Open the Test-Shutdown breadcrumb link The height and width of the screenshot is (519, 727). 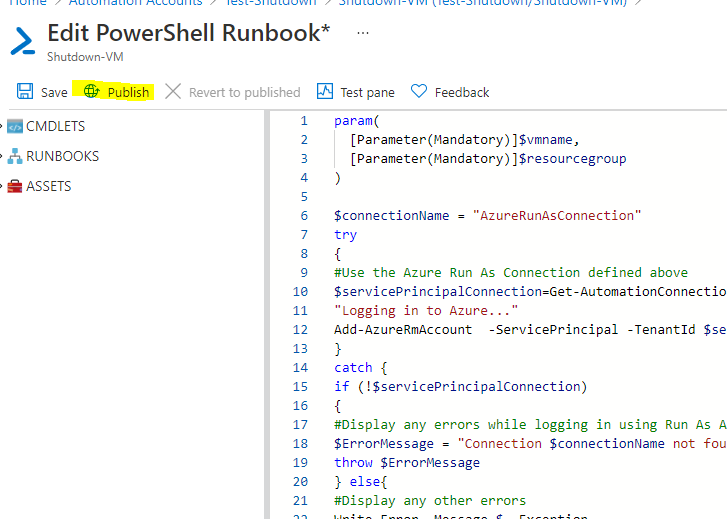270,2
